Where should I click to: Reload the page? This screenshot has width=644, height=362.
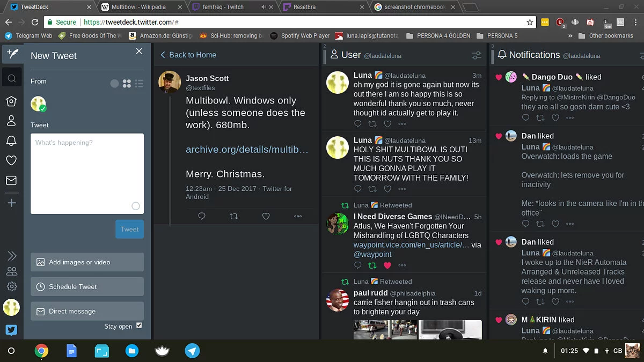click(35, 22)
